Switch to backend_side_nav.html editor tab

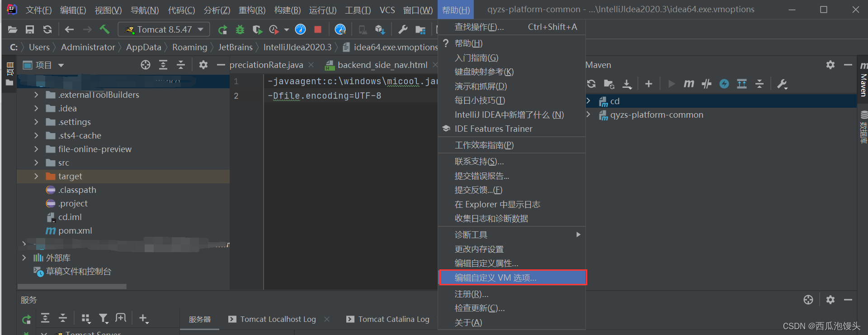coord(382,65)
